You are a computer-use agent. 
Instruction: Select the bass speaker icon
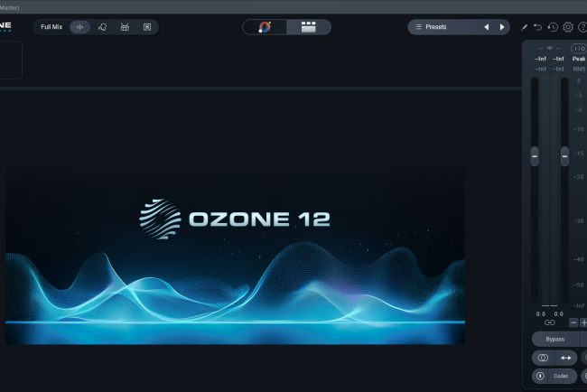click(147, 27)
